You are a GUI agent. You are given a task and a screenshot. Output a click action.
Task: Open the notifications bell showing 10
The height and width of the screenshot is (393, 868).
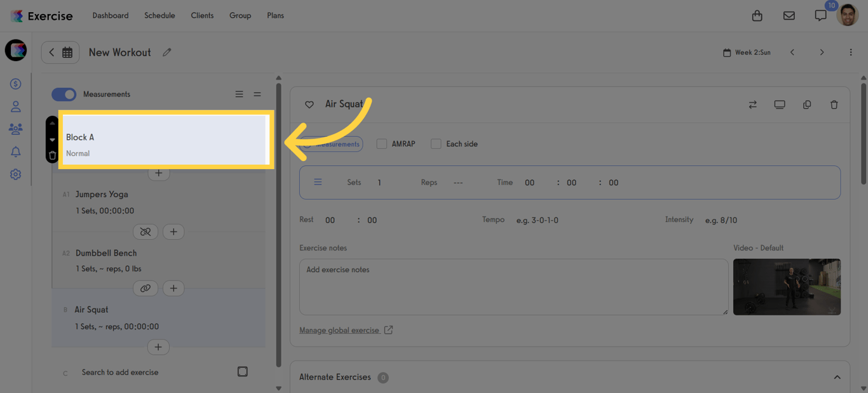[x=820, y=15]
